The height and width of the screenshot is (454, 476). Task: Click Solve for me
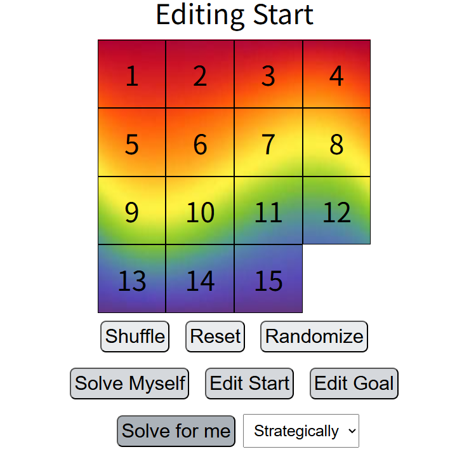click(x=176, y=431)
